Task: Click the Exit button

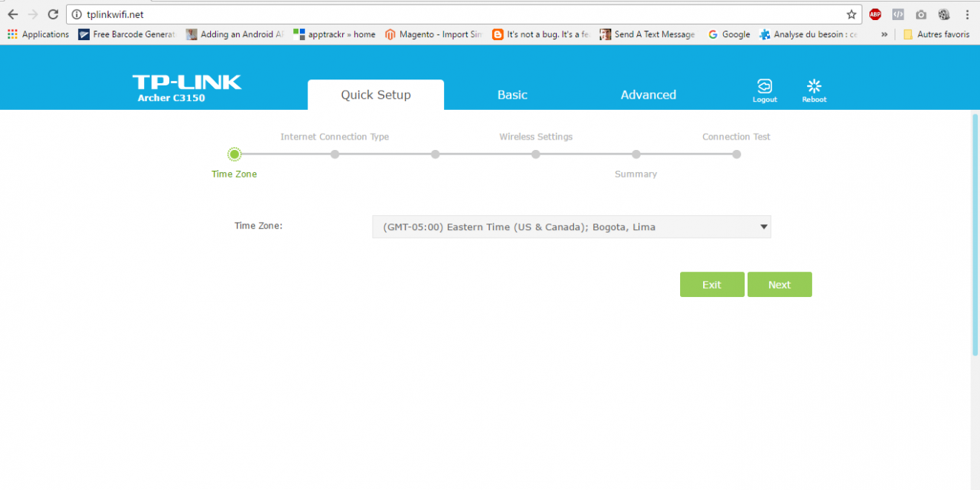Action: (712, 284)
